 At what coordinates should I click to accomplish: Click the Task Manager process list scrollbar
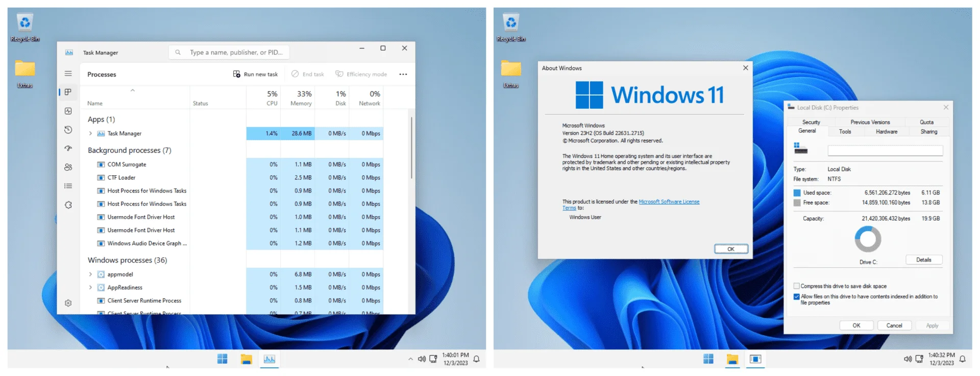click(x=411, y=148)
